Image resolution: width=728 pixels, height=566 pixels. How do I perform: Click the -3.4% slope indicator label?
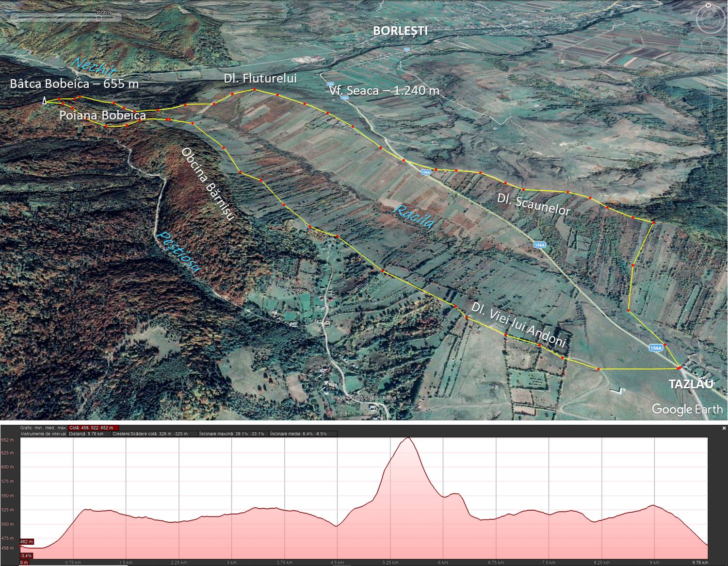click(x=26, y=555)
